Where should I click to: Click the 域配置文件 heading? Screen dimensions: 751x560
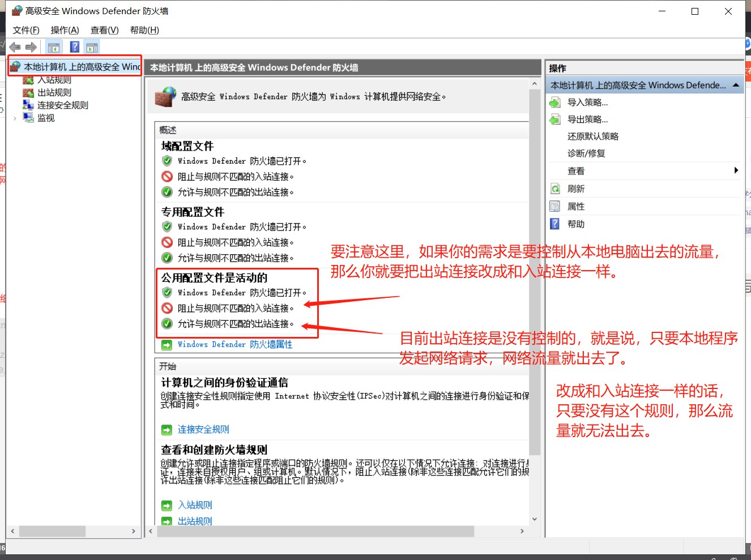tap(187, 146)
